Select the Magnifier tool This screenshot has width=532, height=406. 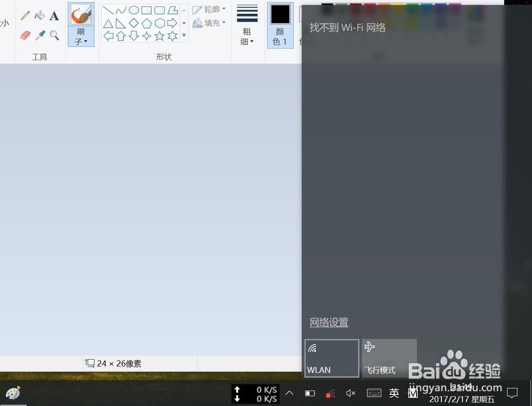coord(54,35)
